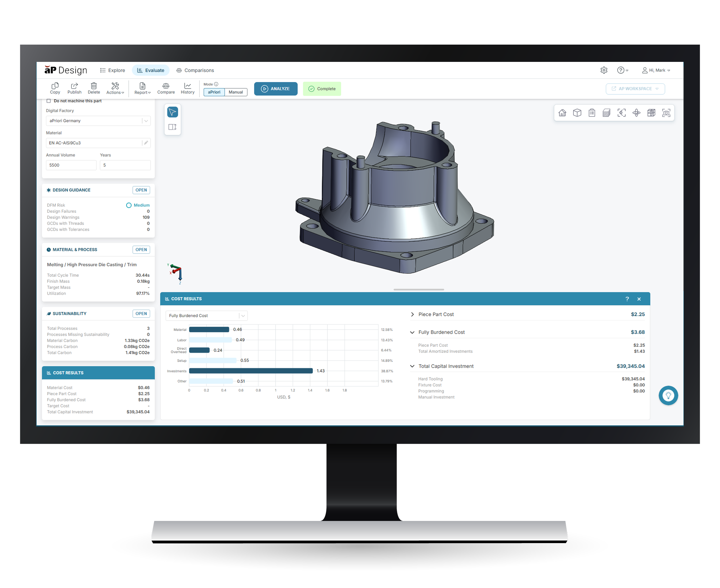
Task: Click the home view icon in viewer toolbar
Action: [562, 113]
